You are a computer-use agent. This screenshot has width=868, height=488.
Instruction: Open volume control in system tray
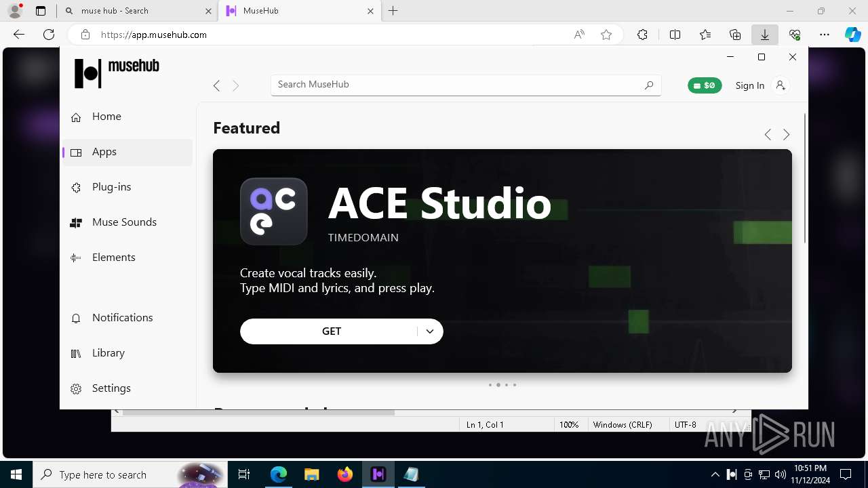(x=781, y=474)
